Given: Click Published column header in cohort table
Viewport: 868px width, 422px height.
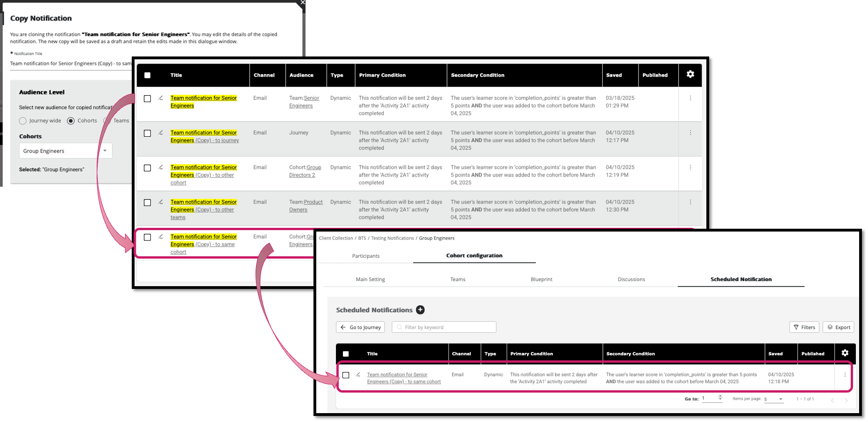Looking at the screenshot, I should [x=812, y=354].
